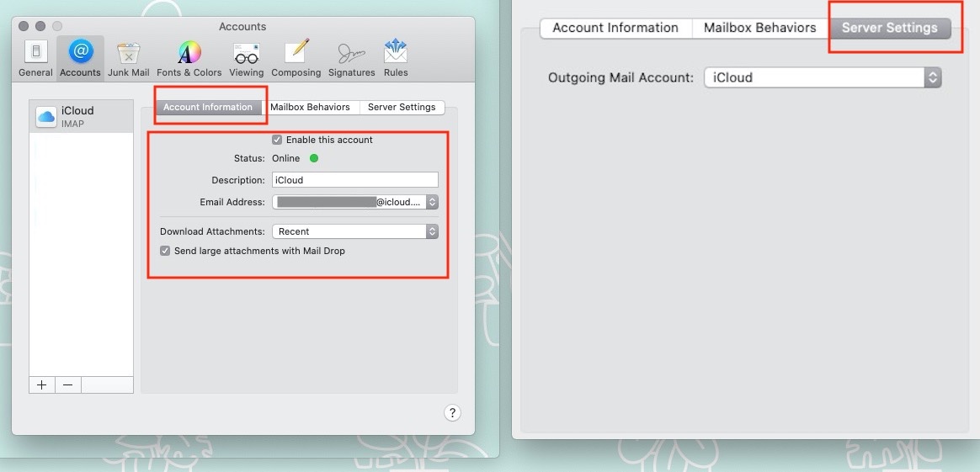This screenshot has height=472, width=980.
Task: Open the Signatures preferences pane
Action: pos(351,58)
